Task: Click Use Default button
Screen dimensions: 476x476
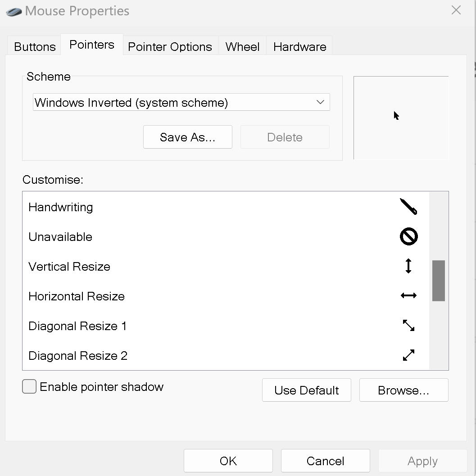Action: click(307, 390)
